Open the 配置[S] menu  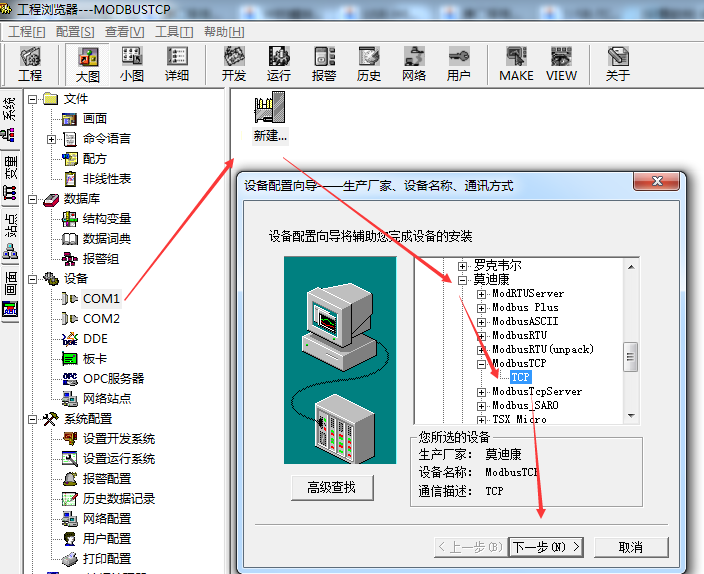click(x=75, y=32)
